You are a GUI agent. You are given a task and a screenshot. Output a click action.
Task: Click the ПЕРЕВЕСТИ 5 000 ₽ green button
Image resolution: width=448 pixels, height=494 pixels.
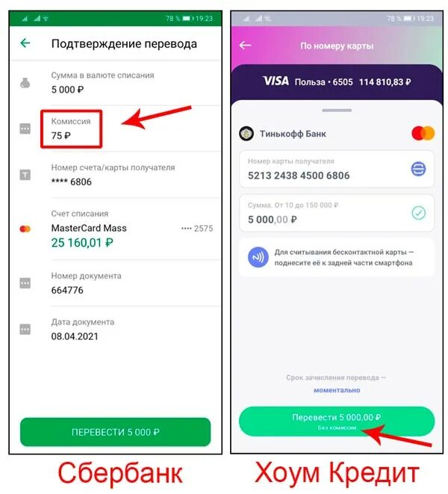pyautogui.click(x=115, y=432)
